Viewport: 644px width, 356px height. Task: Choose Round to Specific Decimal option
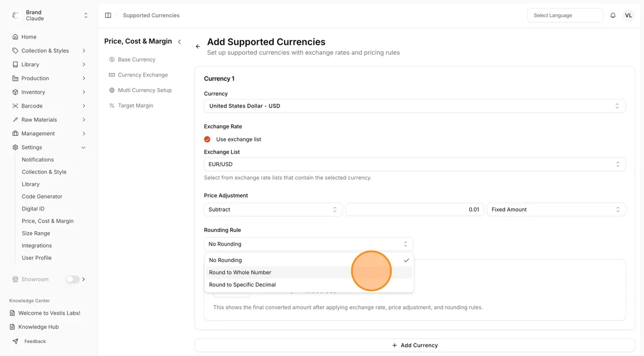(x=309, y=285)
